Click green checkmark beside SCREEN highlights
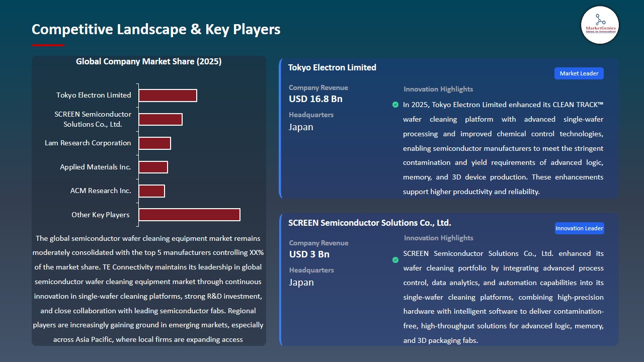644x362 pixels. pos(395,260)
